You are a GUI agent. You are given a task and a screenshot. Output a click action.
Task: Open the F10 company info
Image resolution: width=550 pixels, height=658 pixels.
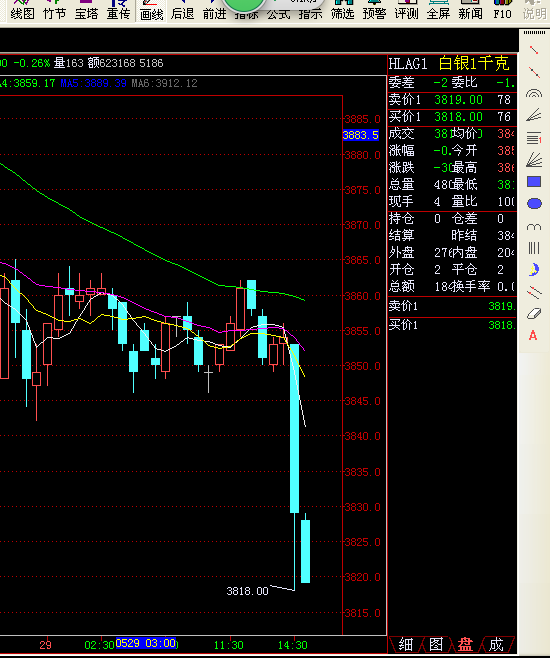tap(502, 10)
